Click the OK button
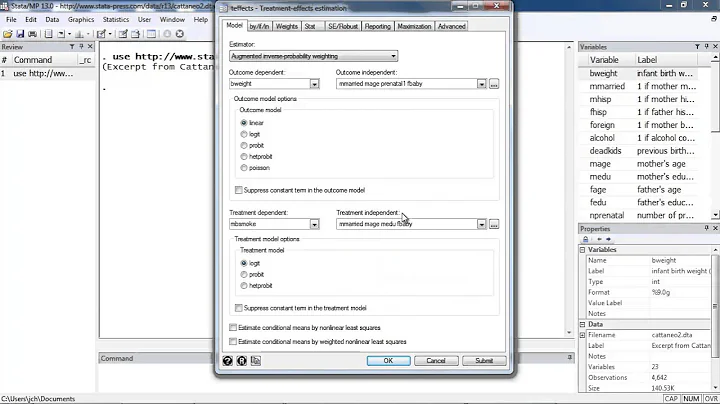Viewport: 720px width, 404px height. point(388,361)
